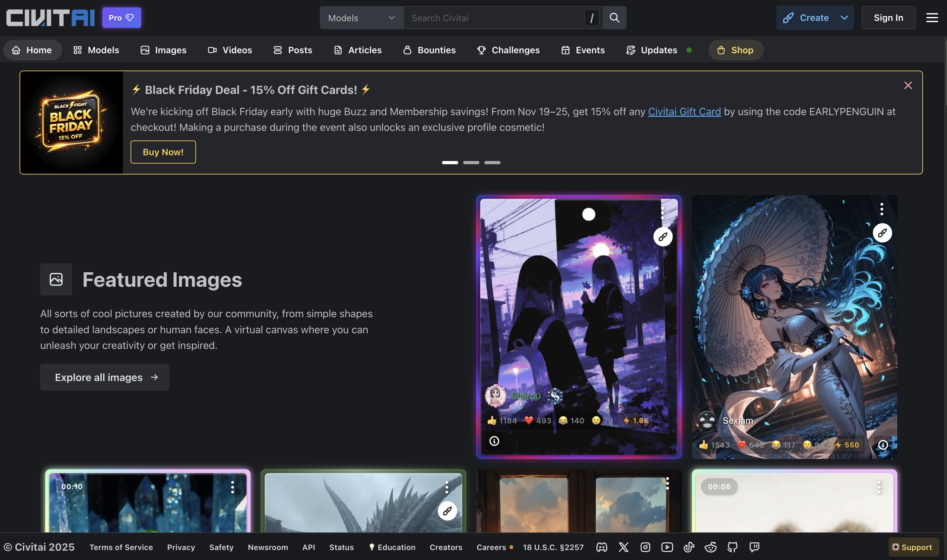
Task: Click the Buy Now! button
Action: 163,152
